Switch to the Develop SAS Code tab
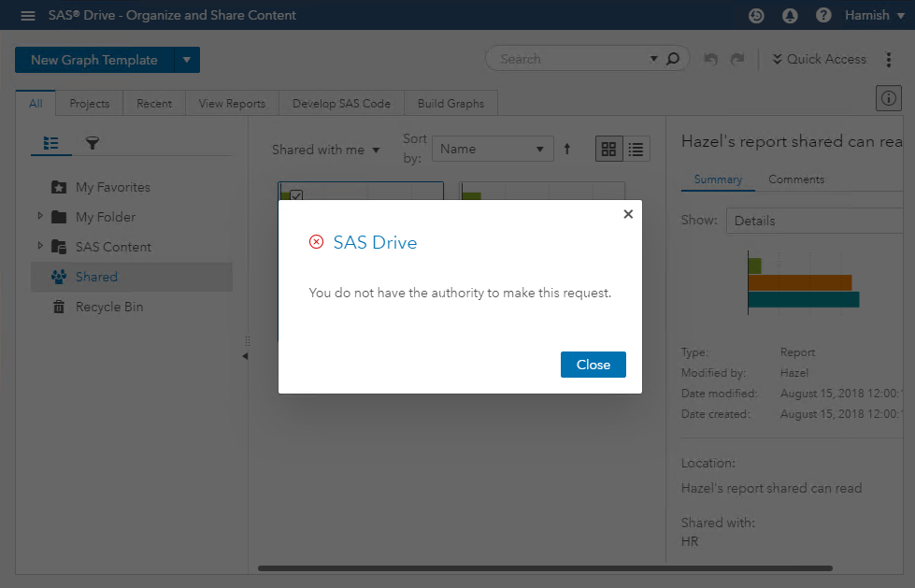 (x=341, y=104)
